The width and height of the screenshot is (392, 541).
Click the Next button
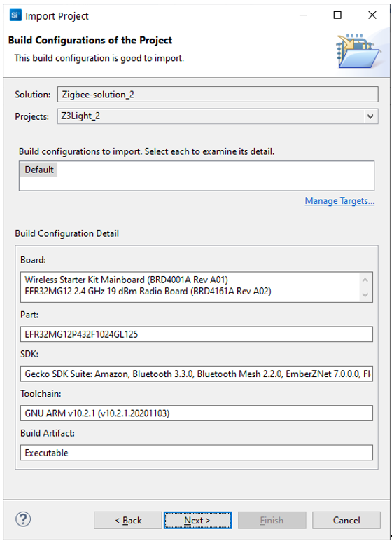point(197,520)
